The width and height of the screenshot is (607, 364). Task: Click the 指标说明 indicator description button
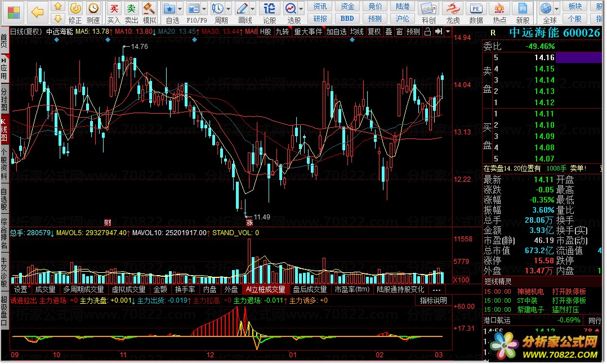433,300
